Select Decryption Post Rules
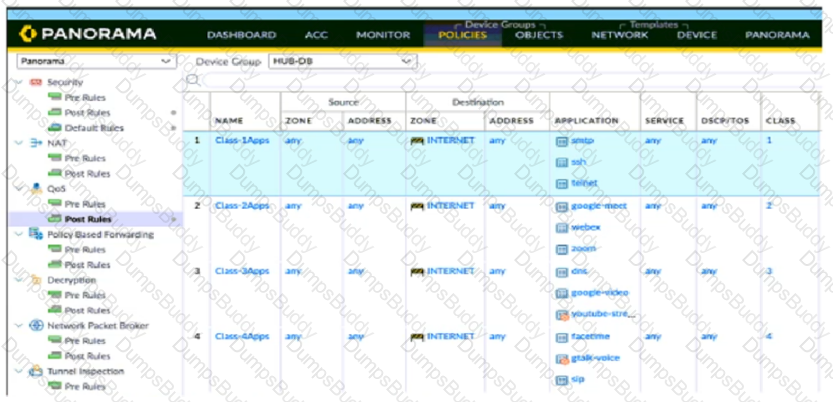833x402 pixels. coord(87,310)
